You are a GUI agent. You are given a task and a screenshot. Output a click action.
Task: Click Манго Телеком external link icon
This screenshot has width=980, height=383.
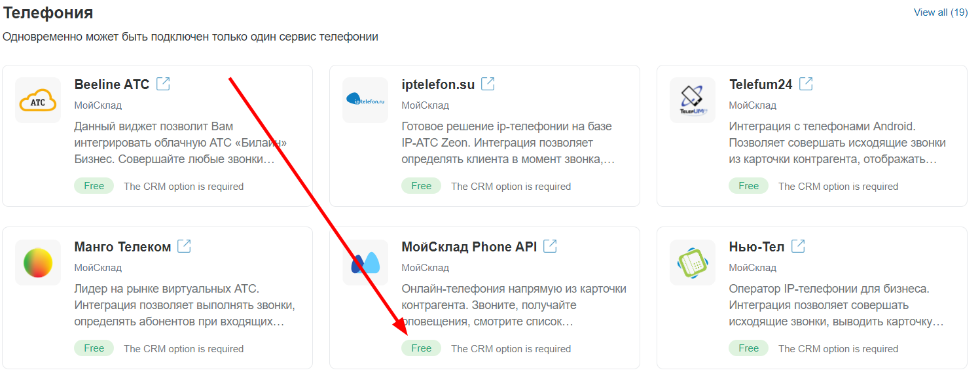185,246
